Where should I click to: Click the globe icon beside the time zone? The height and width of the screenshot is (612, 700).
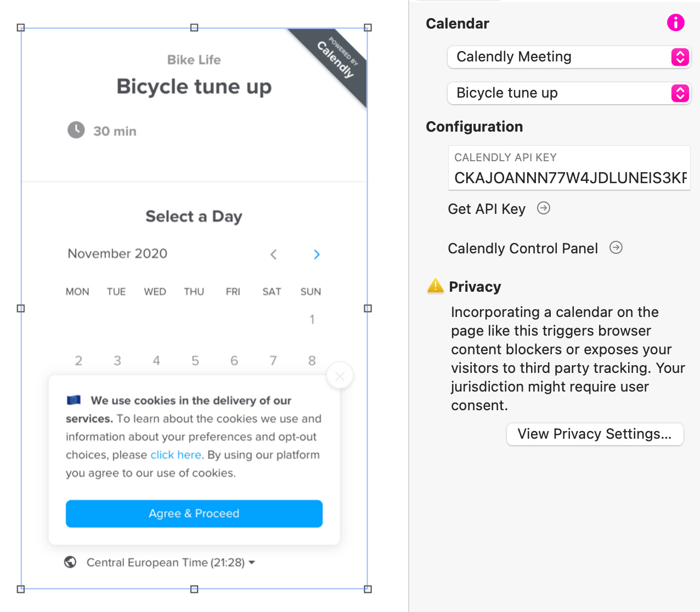pos(70,562)
